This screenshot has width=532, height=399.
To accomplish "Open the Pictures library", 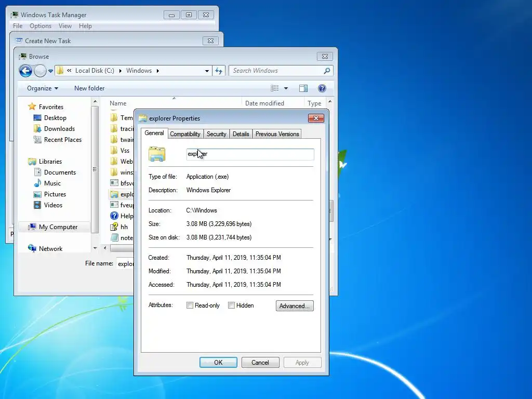I will tap(55, 194).
